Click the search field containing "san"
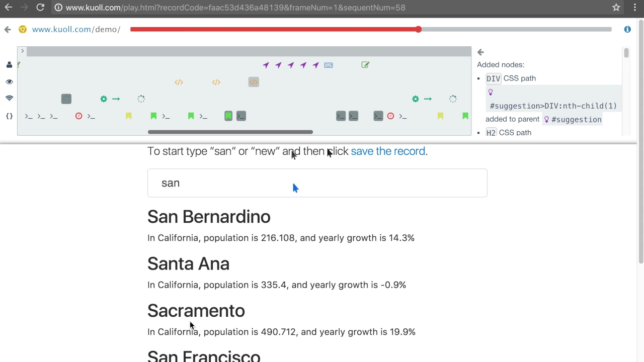The width and height of the screenshot is (644, 362). [x=317, y=183]
